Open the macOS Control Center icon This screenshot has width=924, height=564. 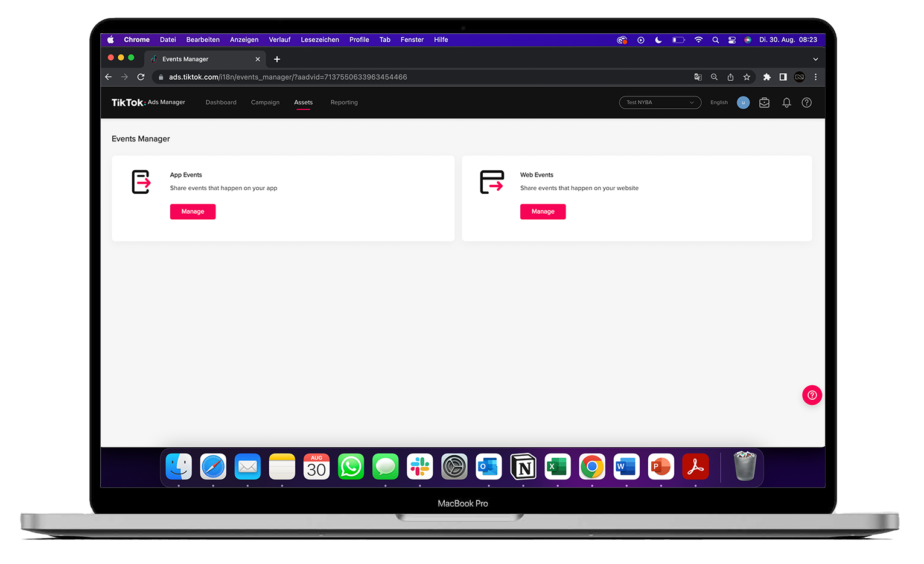pyautogui.click(x=731, y=40)
